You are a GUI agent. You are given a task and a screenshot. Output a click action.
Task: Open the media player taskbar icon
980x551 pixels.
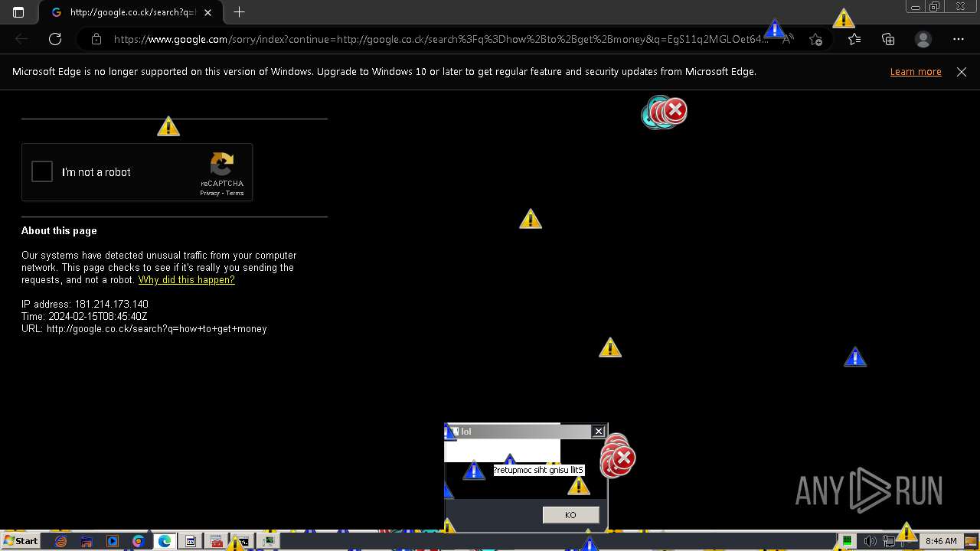point(113,541)
